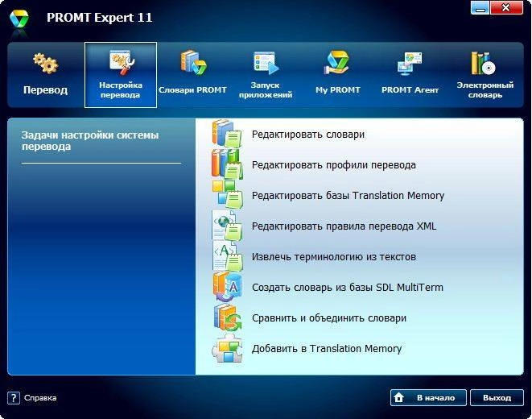
Task: Minimize the PROMT Expert 11 window
Action: (480, 8)
